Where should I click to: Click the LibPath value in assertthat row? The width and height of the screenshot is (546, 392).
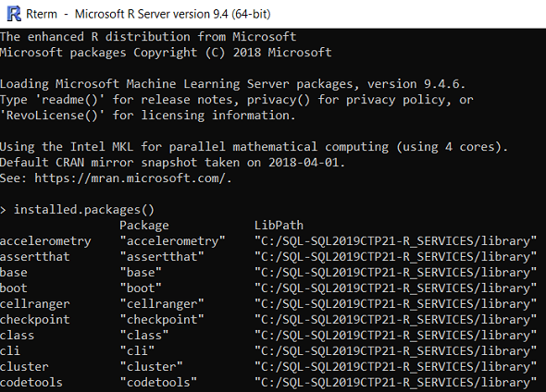395,257
